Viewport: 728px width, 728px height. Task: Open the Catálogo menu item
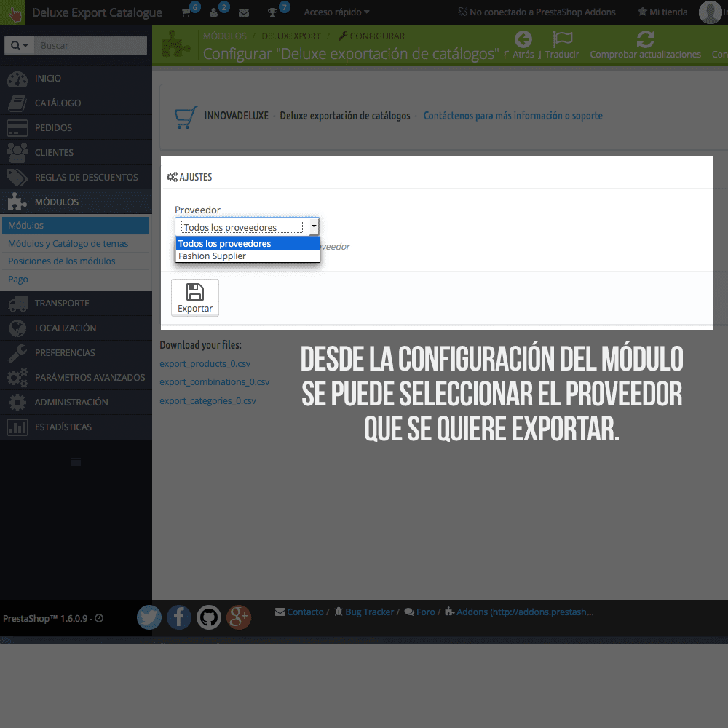[76, 103]
